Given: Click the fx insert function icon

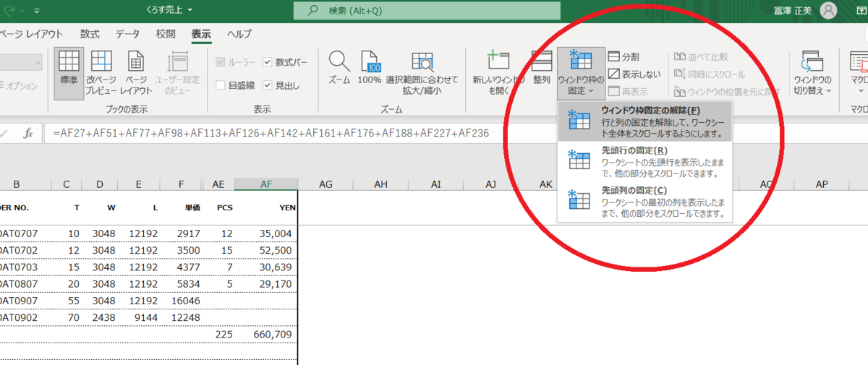Looking at the screenshot, I should (x=28, y=133).
